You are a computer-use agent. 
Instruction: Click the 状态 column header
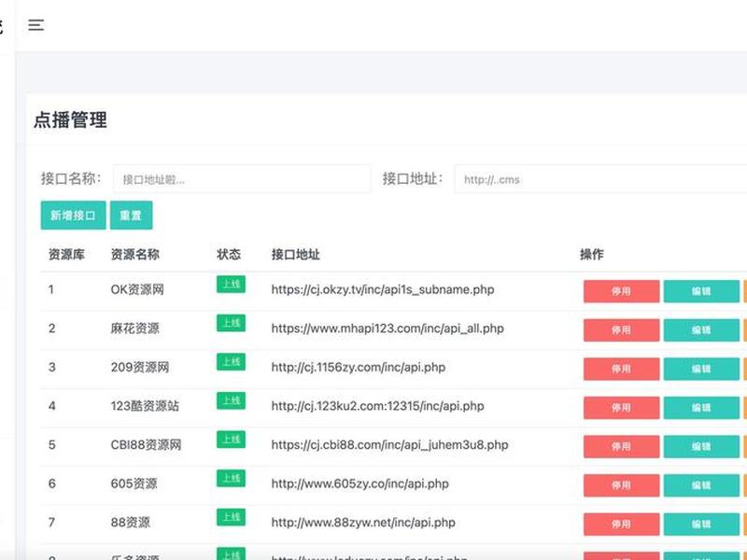(229, 255)
